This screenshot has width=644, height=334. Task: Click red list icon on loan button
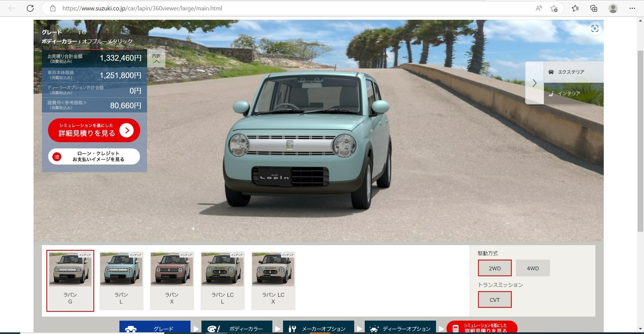tap(57, 157)
